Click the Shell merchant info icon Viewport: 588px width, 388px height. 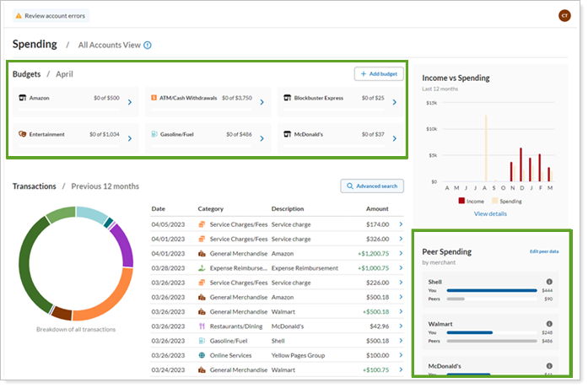click(549, 282)
